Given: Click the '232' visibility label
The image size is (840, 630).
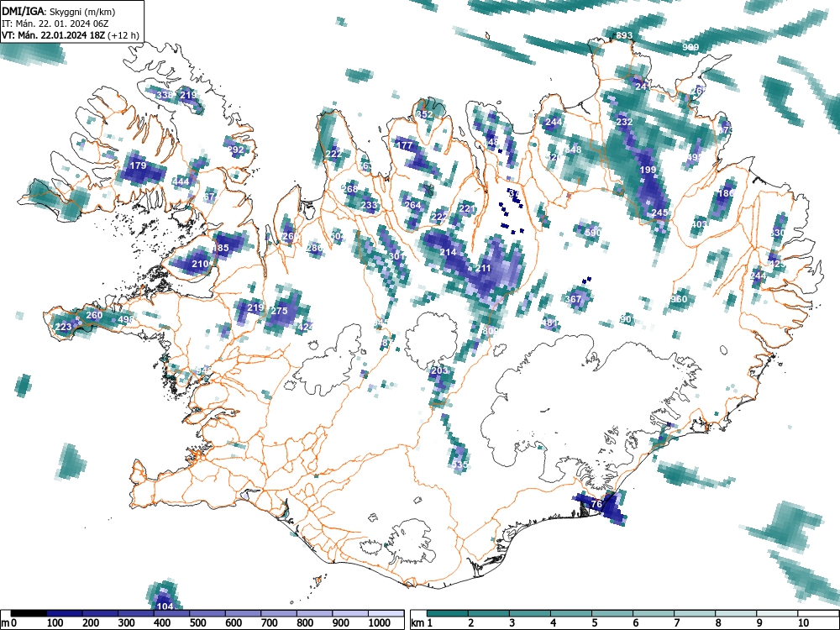Looking at the screenshot, I should point(624,122).
